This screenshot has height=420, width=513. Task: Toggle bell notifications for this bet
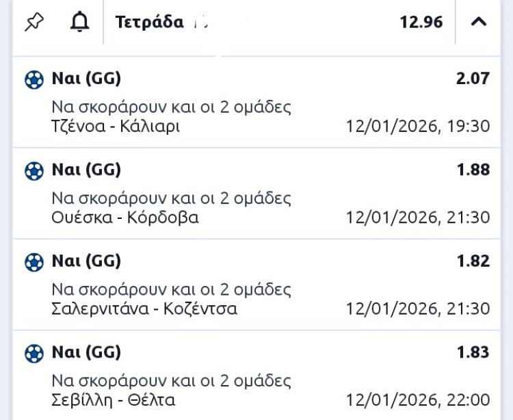[x=80, y=22]
